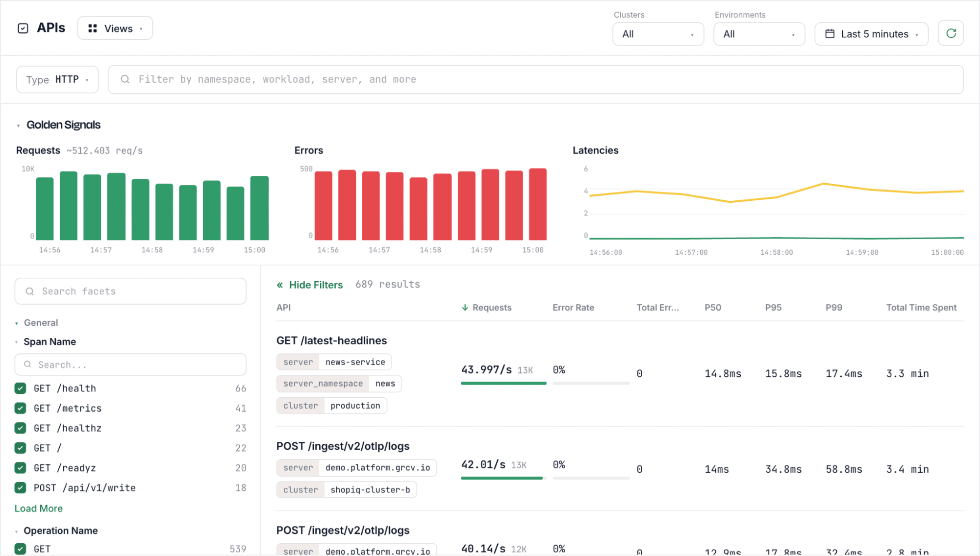Click the double-chevron Hide Filters icon
The image size is (980, 556).
280,285
